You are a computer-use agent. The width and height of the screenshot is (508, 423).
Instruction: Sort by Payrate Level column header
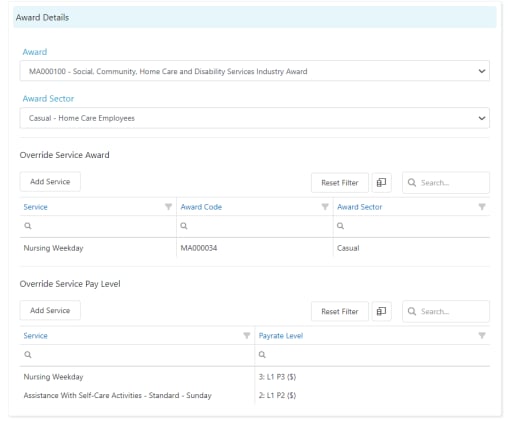pos(281,336)
